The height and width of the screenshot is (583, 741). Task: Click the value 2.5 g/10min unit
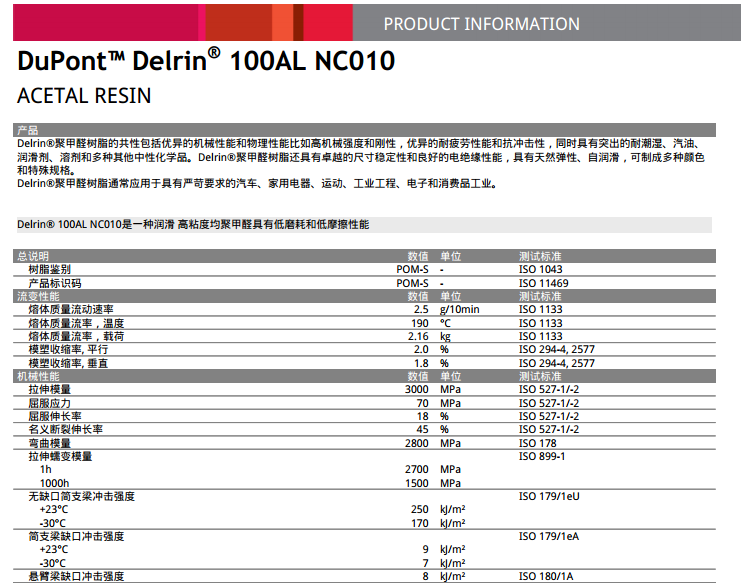(459, 309)
